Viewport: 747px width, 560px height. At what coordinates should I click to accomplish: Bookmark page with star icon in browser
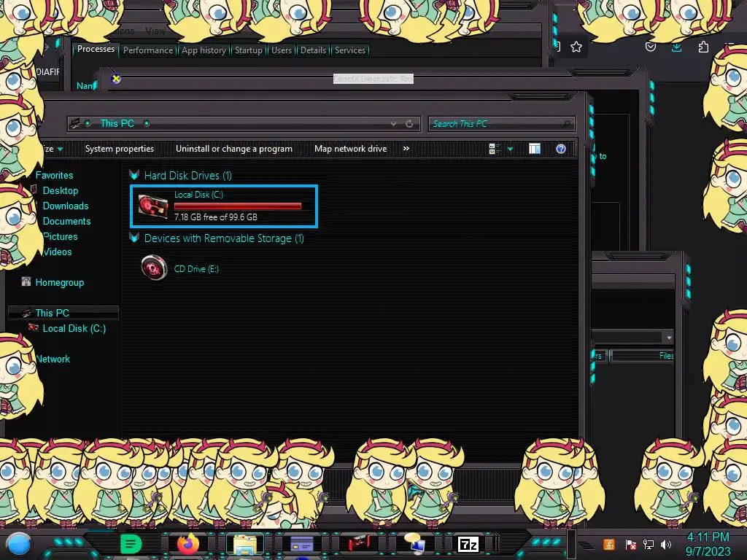point(576,47)
